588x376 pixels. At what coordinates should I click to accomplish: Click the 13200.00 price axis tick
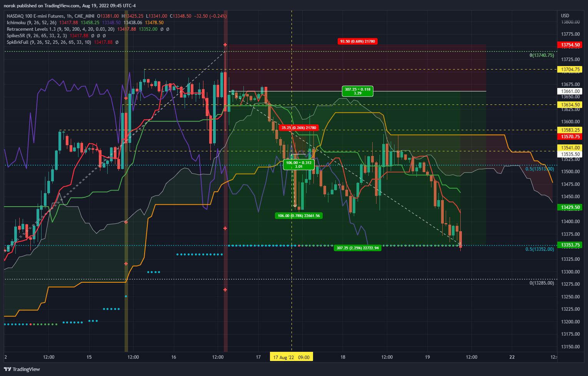click(570, 322)
